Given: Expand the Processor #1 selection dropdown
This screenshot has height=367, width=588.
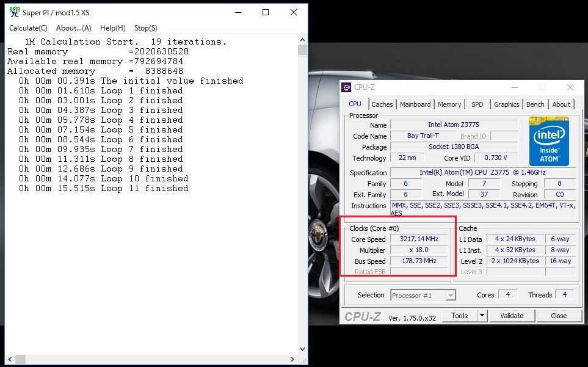Looking at the screenshot, I should (x=451, y=296).
